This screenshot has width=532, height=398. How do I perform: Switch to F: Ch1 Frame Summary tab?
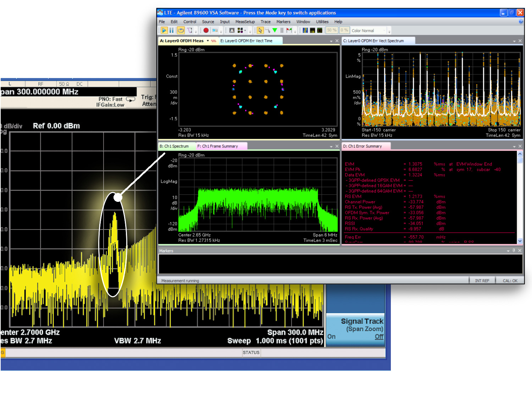click(217, 146)
